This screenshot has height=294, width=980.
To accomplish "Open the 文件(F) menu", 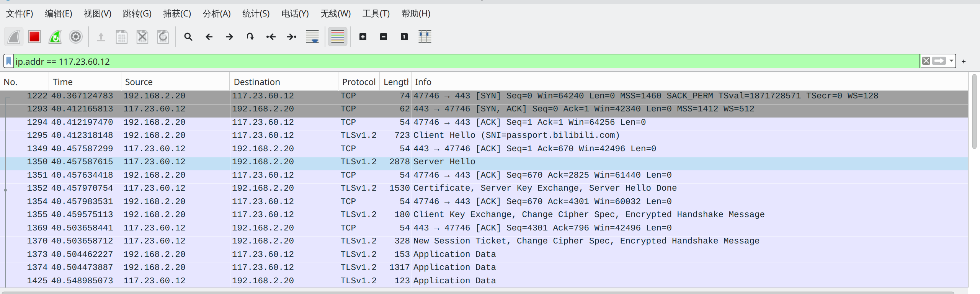I will coord(20,14).
